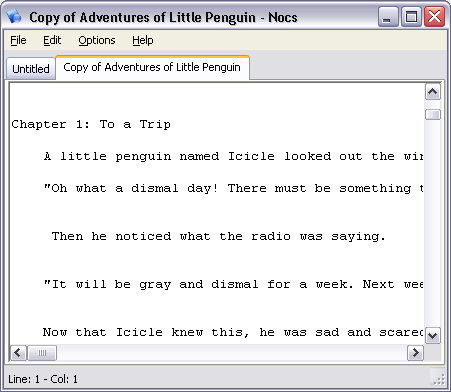Click line starting 'Now that Icicle knew this'
This screenshot has height=392, width=451.
pos(233,332)
